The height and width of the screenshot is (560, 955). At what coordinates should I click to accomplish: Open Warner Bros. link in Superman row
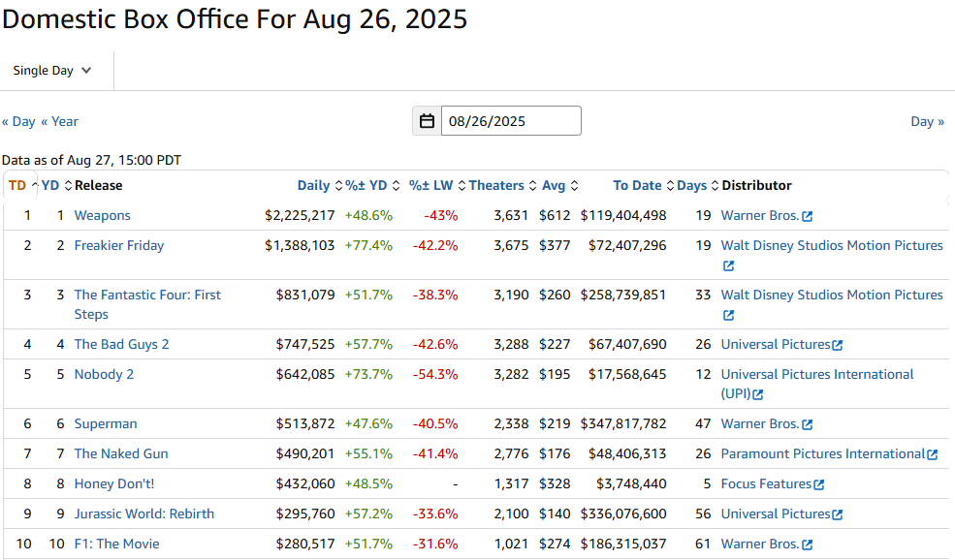[759, 423]
